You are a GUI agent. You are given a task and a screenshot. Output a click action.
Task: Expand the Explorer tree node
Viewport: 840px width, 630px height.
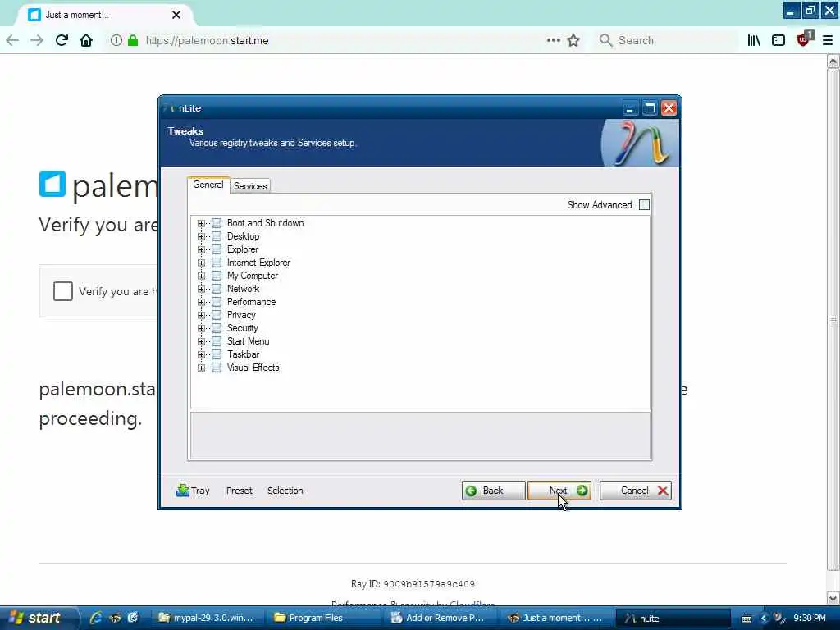point(202,249)
